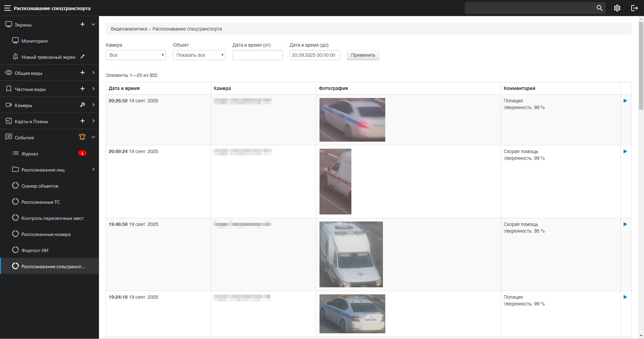Play video for the 19:46:50 ambulance event
This screenshot has height=339, width=644.
[625, 224]
